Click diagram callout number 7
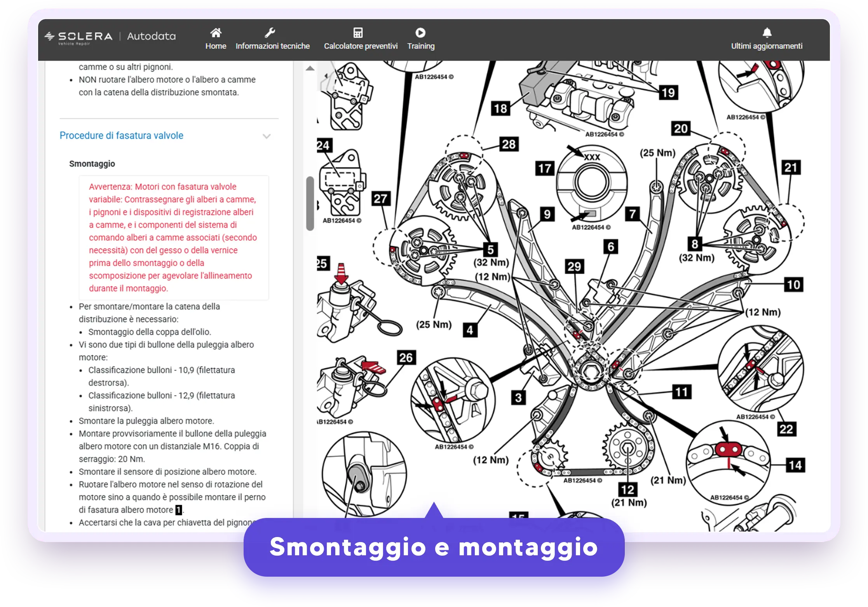 (632, 214)
